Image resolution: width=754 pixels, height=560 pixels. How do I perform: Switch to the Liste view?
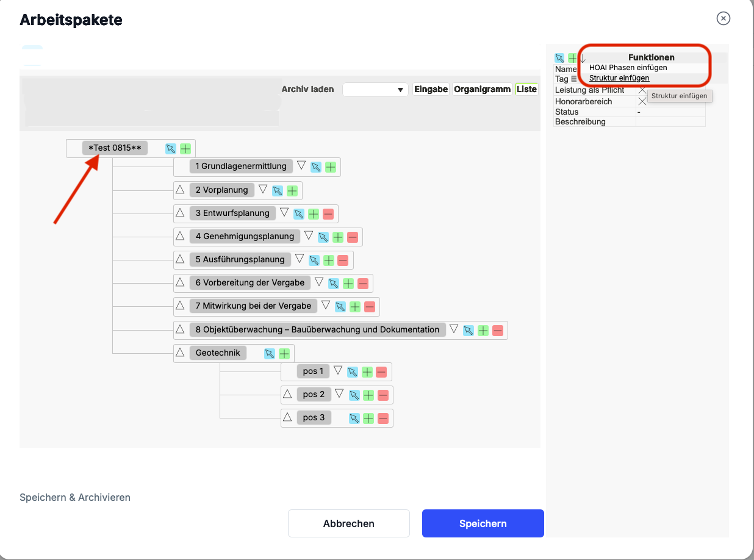click(526, 90)
